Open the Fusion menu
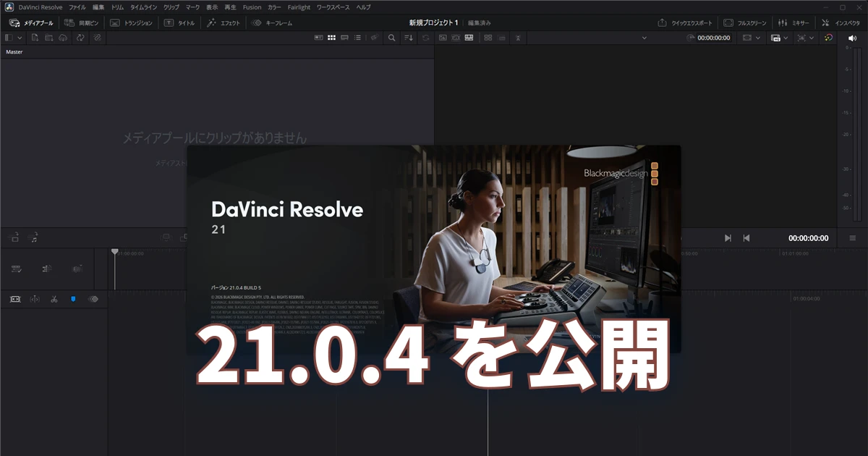 [x=252, y=7]
